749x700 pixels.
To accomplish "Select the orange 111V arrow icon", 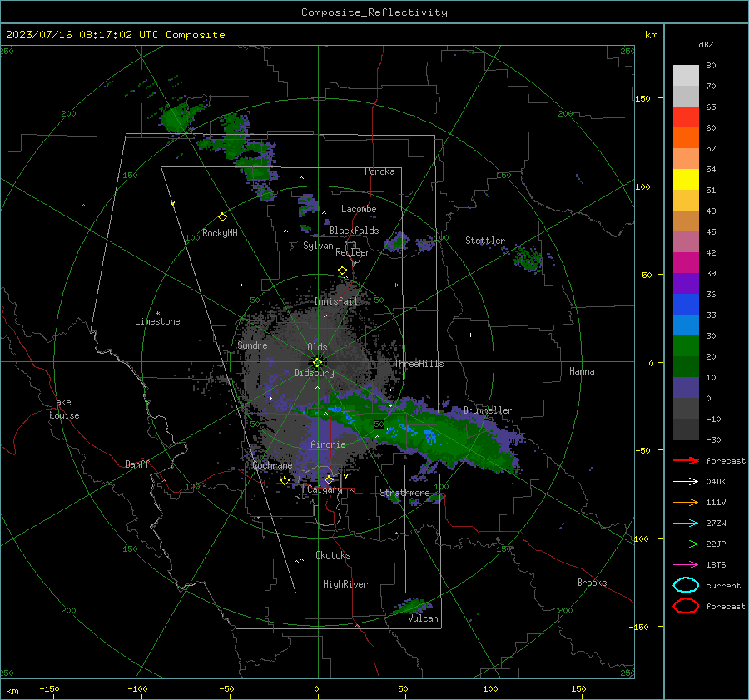I will pos(686,502).
